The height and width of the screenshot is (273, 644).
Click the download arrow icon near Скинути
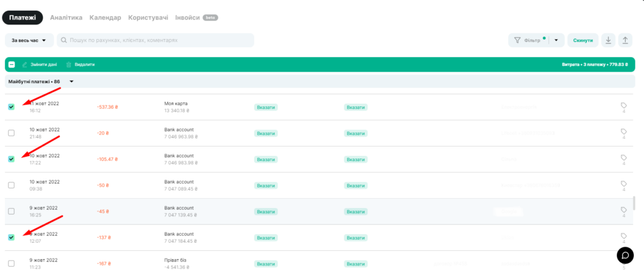[608, 40]
